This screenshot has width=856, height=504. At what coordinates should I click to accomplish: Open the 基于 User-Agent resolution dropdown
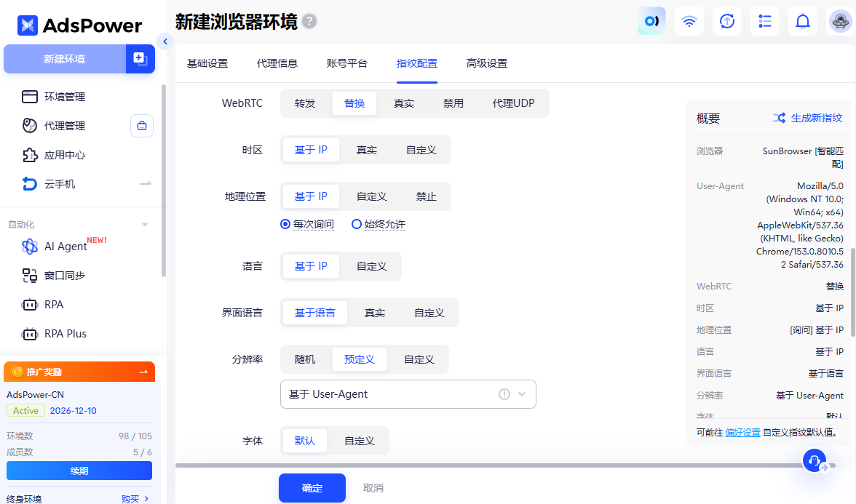click(x=408, y=394)
